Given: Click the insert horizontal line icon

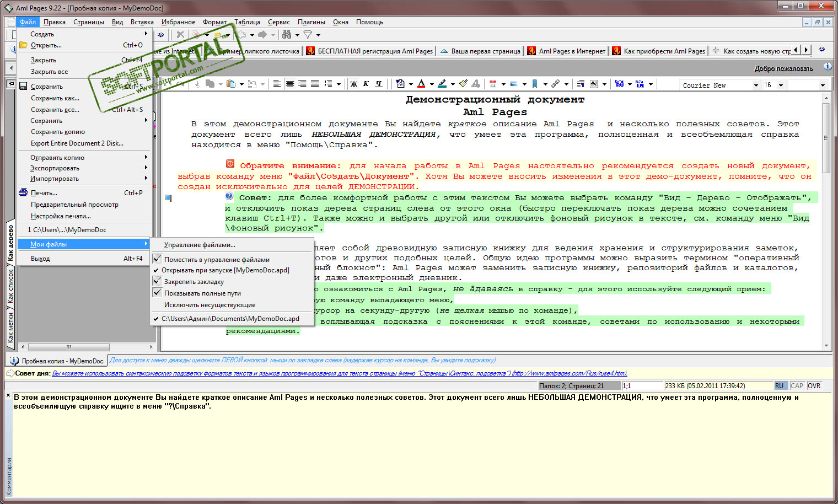Looking at the screenshot, I should pyautogui.click(x=514, y=84).
